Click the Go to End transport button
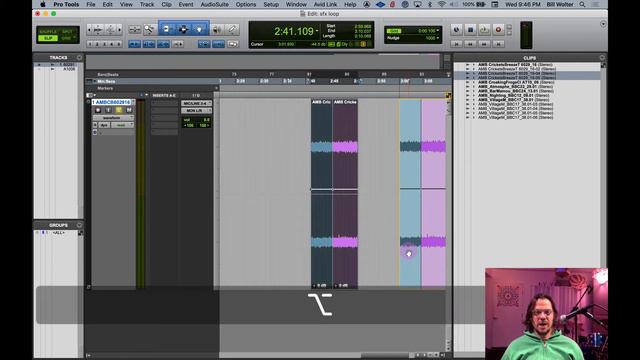Image resolution: width=640 pixels, height=360 pixels. pyautogui.click(x=498, y=44)
